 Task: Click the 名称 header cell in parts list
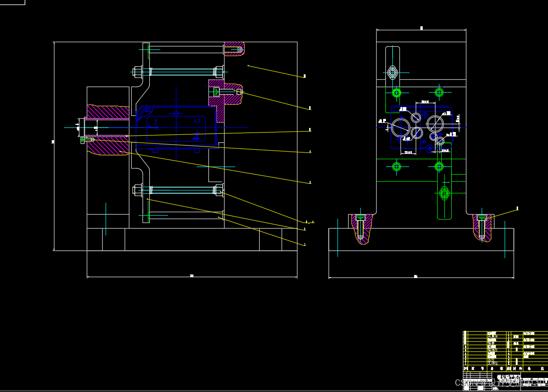coord(496,368)
